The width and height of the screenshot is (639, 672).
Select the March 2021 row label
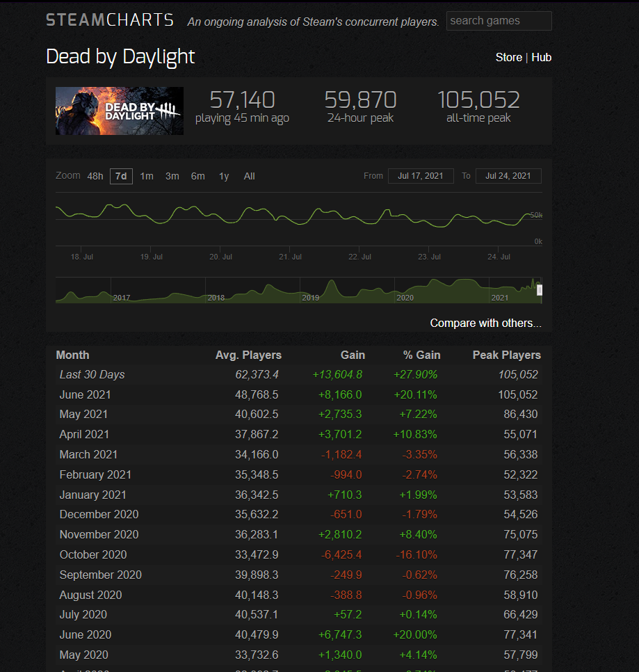coord(88,455)
